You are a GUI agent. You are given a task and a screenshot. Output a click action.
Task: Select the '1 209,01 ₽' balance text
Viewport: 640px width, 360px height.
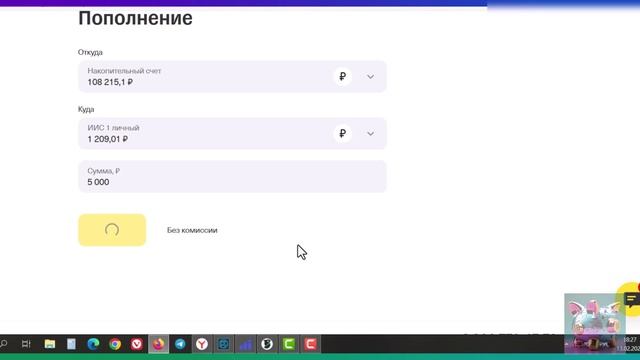click(x=107, y=139)
